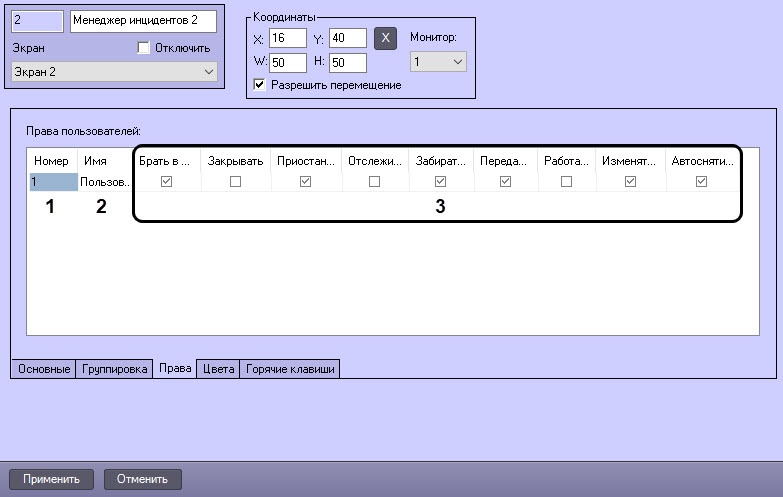Image resolution: width=783 pixels, height=497 pixels.
Task: Enable the Закрывать permission checkbox
Action: coord(235,181)
